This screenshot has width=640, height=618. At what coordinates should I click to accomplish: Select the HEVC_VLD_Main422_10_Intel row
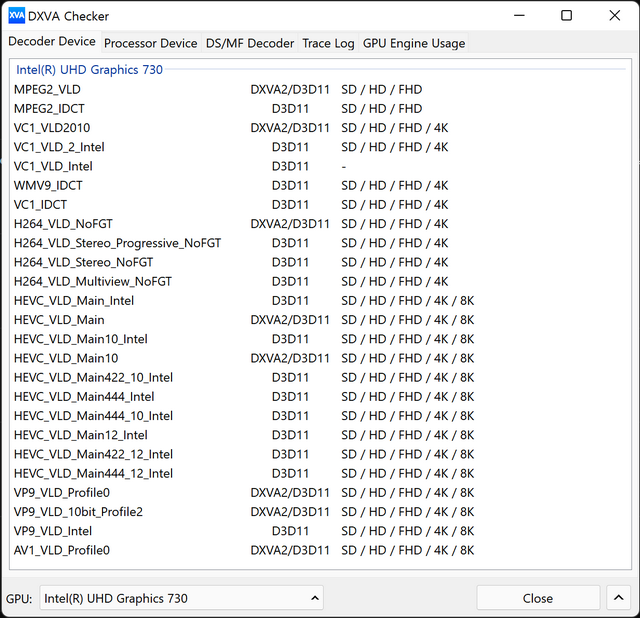[320, 377]
